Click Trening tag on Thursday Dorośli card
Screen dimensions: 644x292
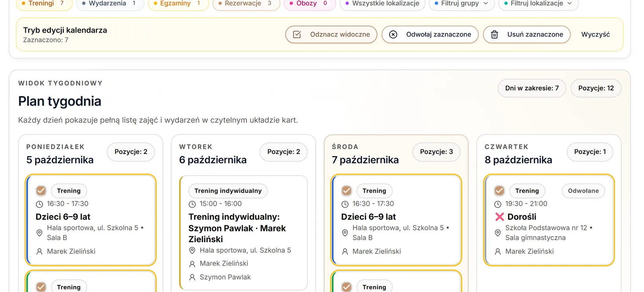(527, 191)
